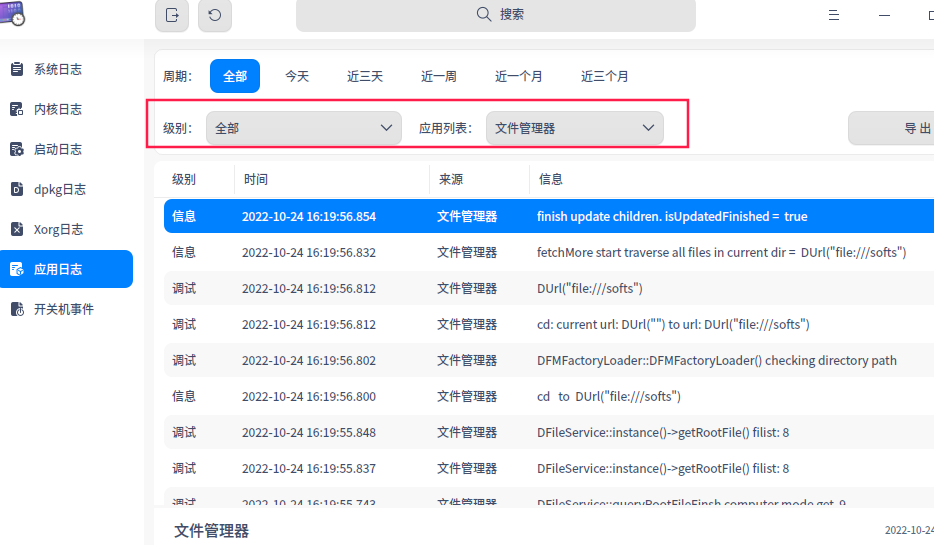Viewport: 934px width, 545px height.
Task: Open the 级别 level dropdown
Action: [x=304, y=128]
